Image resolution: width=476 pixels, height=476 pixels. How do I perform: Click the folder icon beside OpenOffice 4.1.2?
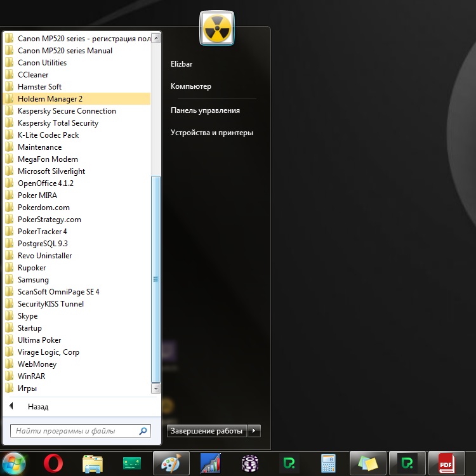[x=10, y=183]
